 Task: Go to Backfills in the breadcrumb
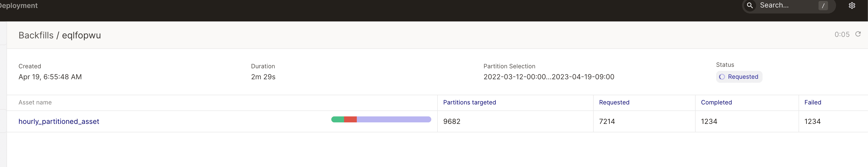click(36, 35)
